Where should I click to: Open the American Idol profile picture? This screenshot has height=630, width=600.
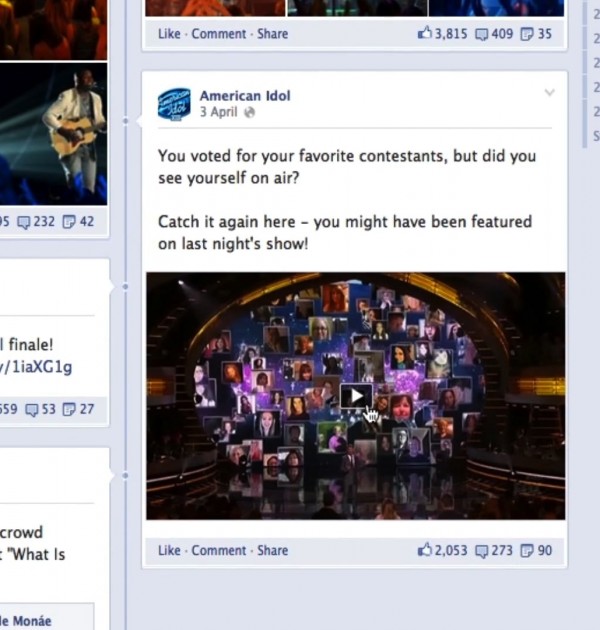pyautogui.click(x=174, y=104)
